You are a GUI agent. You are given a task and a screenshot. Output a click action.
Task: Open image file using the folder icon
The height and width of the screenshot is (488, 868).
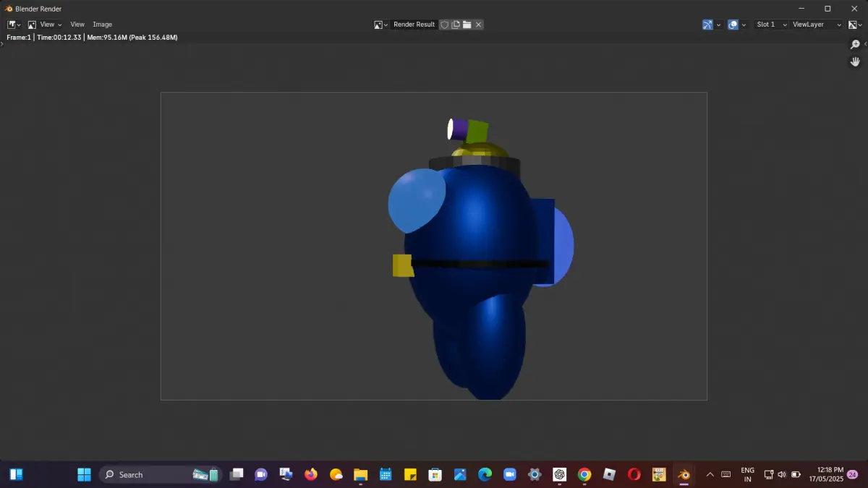click(467, 25)
